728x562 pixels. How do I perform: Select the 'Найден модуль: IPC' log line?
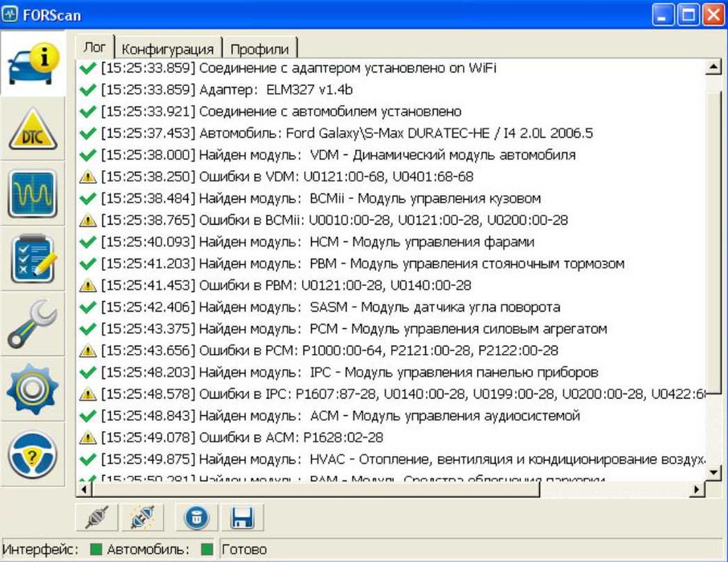(339, 373)
